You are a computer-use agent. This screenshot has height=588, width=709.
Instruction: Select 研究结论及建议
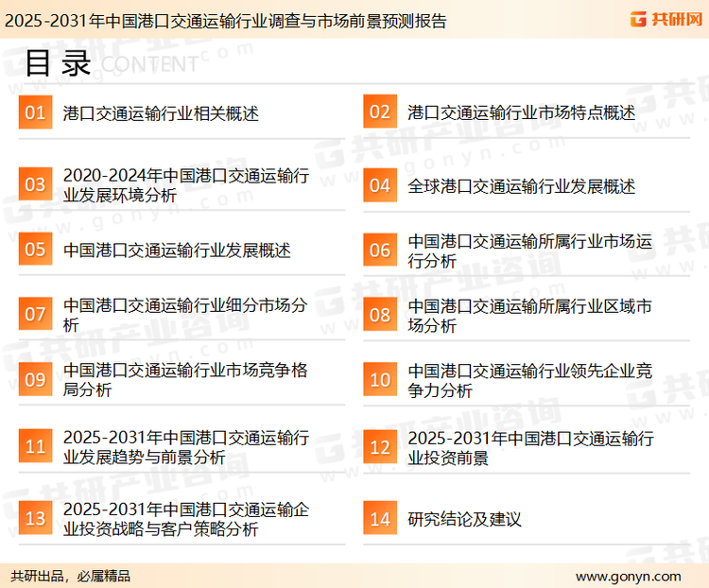(x=464, y=519)
